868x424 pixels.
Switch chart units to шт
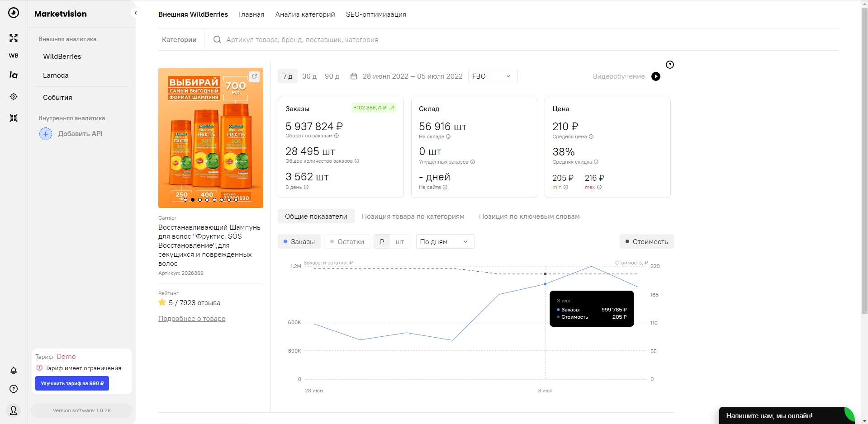[400, 242]
